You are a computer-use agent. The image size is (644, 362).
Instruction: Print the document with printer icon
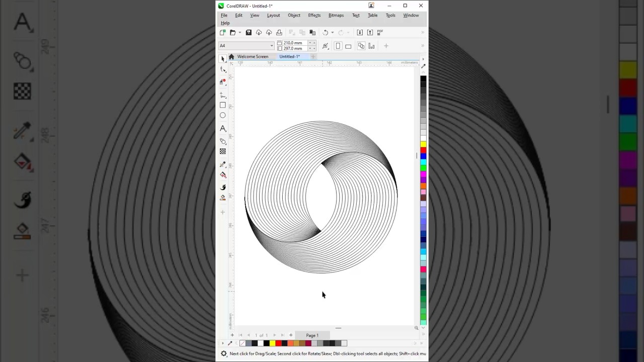tap(279, 33)
